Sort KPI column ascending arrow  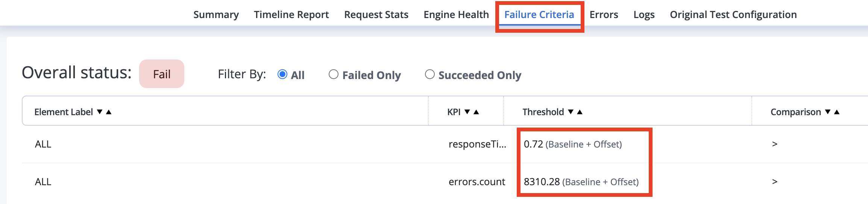(x=476, y=112)
